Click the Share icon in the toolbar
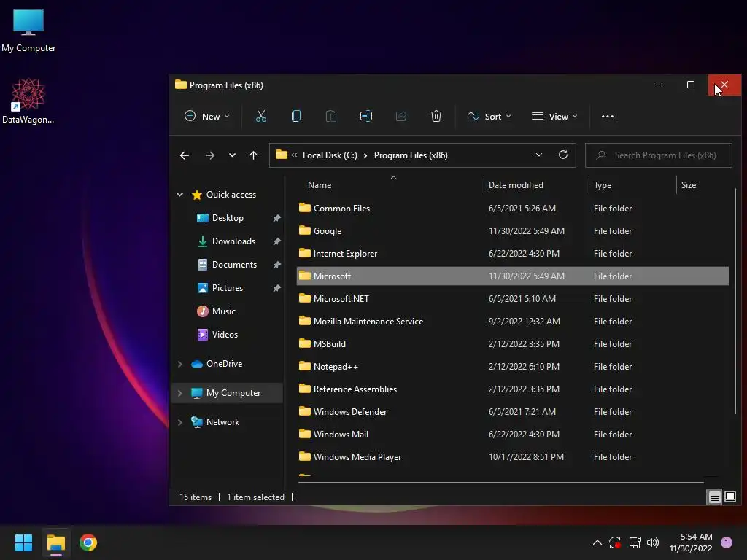This screenshot has height=560, width=747. pos(401,116)
